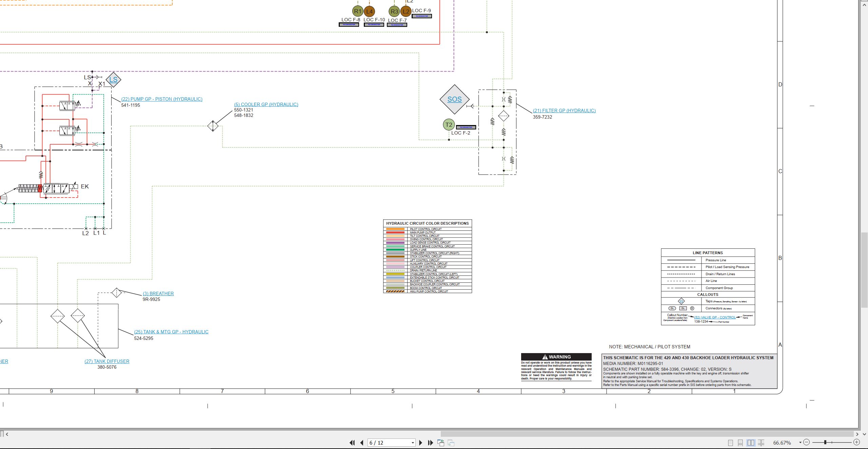The height and width of the screenshot is (449, 868).
Task: Open the (27) TANK DIFFUSER link
Action: tap(107, 361)
